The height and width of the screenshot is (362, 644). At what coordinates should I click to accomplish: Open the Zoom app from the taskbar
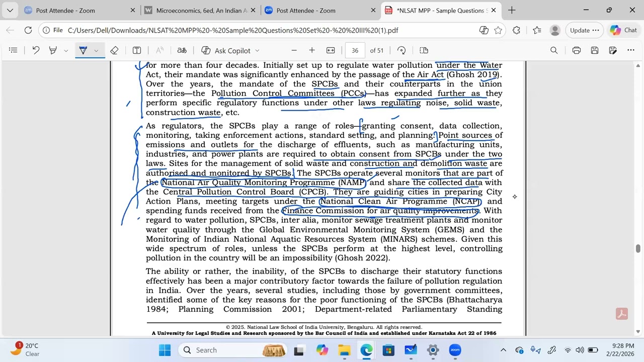[x=455, y=350]
